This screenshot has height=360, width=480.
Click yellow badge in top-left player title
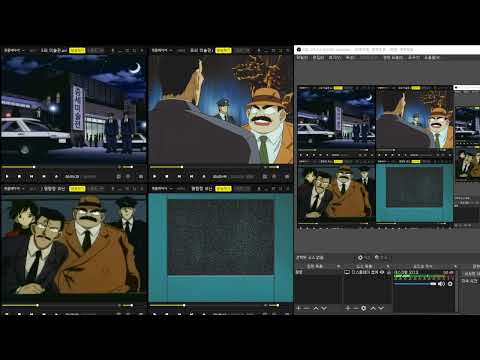tap(77, 50)
